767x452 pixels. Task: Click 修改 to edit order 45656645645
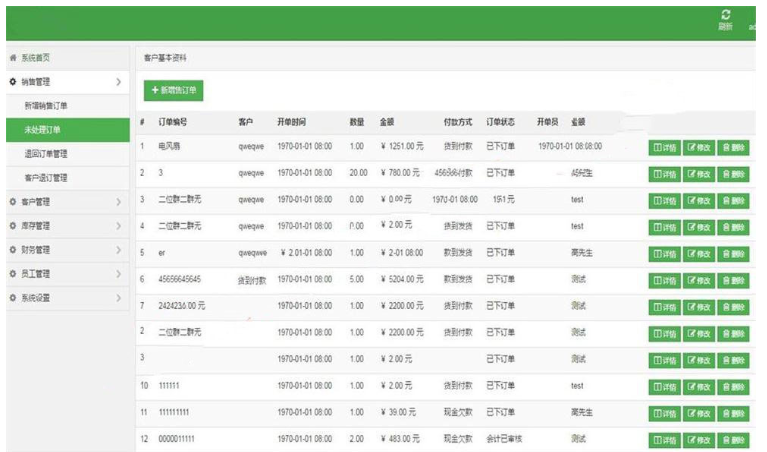699,280
